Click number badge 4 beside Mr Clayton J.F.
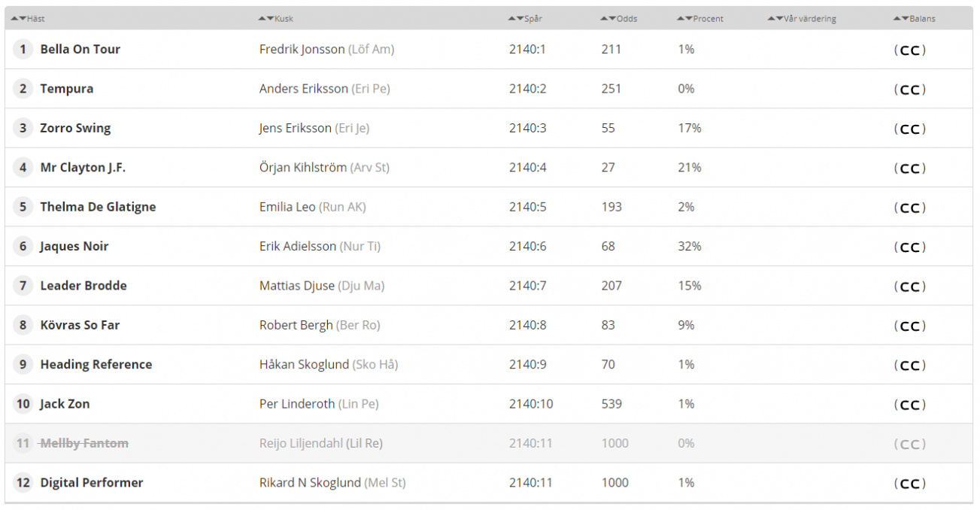The image size is (980, 510). click(23, 168)
